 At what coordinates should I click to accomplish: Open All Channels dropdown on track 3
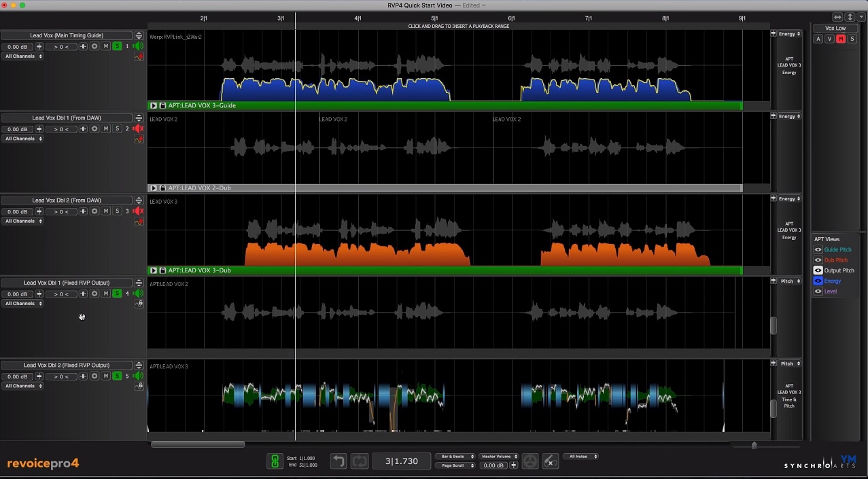[x=24, y=221]
